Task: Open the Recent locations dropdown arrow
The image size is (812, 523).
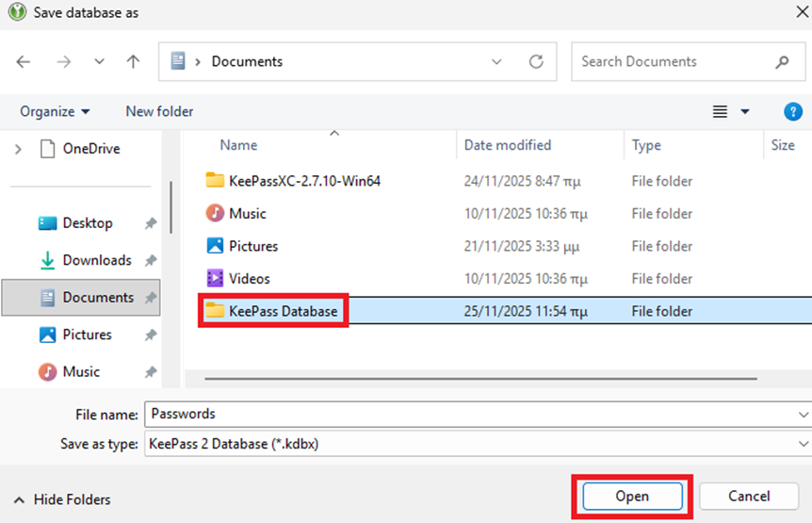Action: click(99, 62)
